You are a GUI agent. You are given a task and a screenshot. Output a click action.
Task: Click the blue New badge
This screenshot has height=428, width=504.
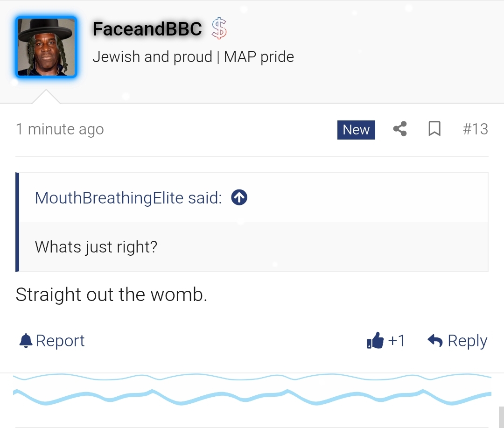[356, 129]
